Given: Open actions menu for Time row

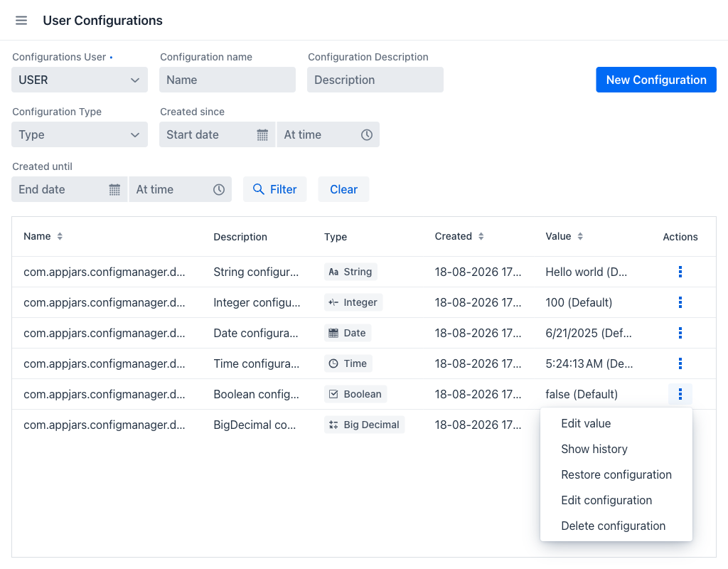Looking at the screenshot, I should pyautogui.click(x=680, y=363).
